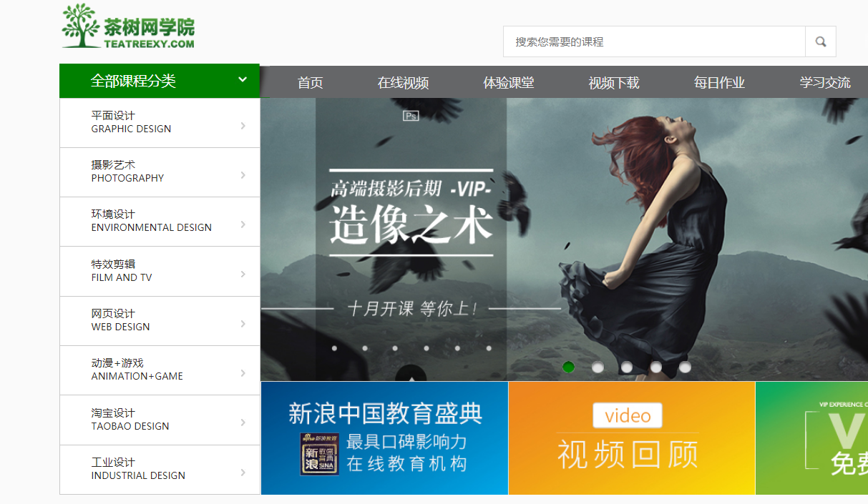
Task: Open the 学习交流 navigation item
Action: pyautogui.click(x=824, y=82)
